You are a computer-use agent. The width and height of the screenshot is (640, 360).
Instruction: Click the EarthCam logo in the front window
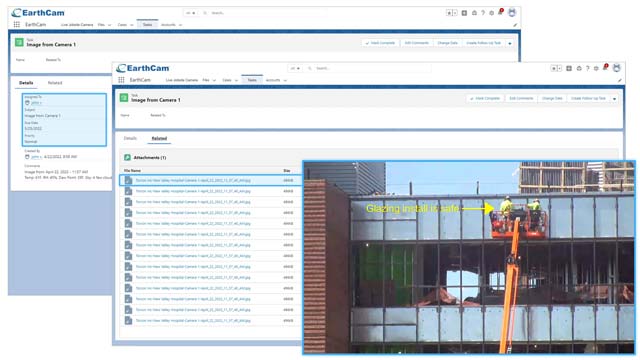tap(142, 68)
